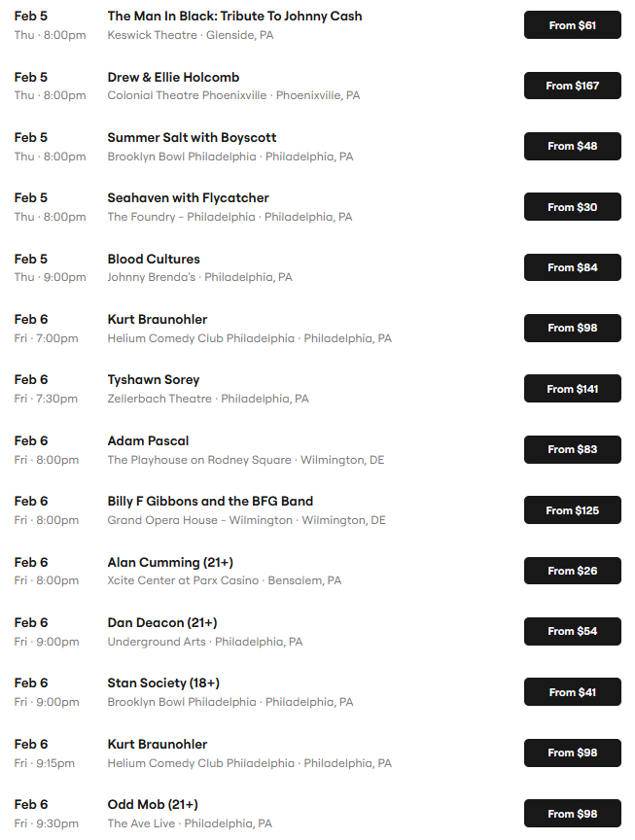Screen dimensions: 635x840
Task: Open the Seahaven with Flycatcher listing
Action: pyautogui.click(x=188, y=198)
